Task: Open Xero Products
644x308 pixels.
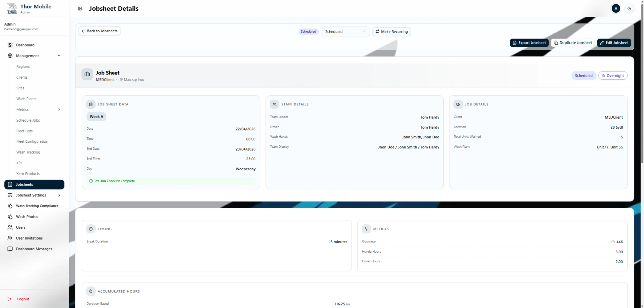Action: click(28, 174)
